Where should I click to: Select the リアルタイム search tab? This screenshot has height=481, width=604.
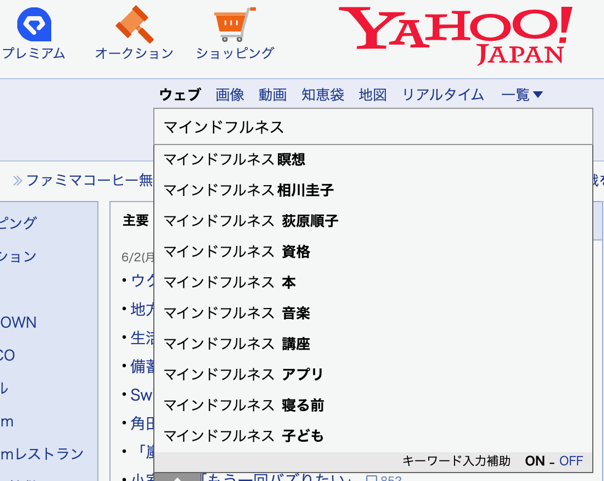443,95
